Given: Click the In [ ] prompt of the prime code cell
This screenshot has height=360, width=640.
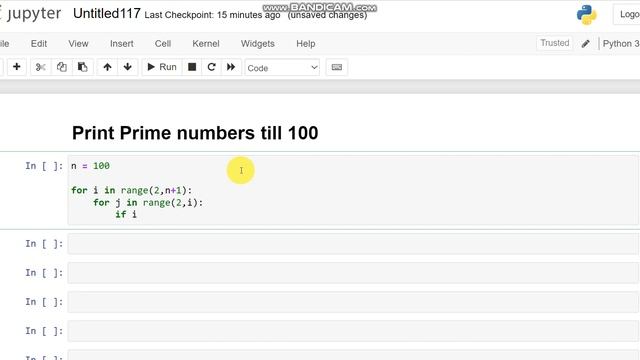Looking at the screenshot, I should click(x=44, y=166).
